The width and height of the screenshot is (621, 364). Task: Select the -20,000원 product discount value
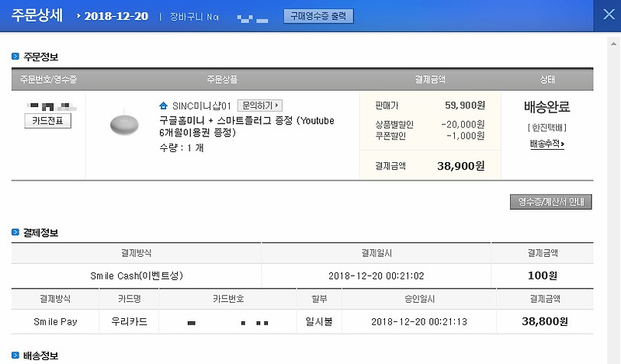(463, 124)
